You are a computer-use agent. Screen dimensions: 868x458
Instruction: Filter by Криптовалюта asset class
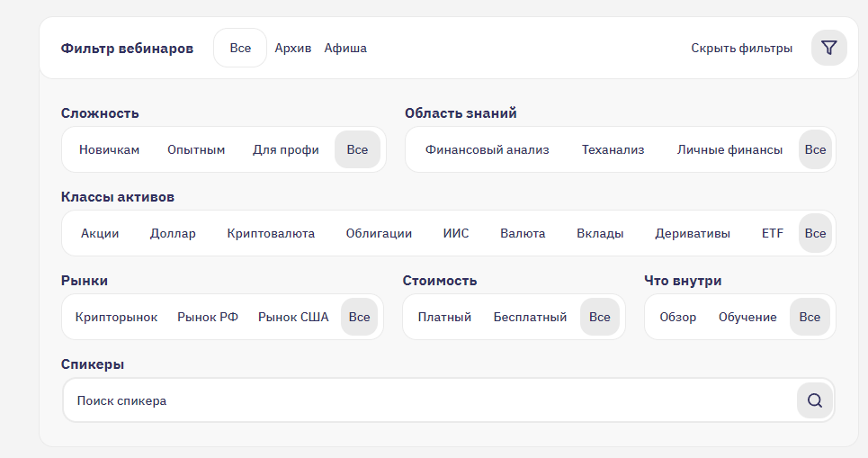271,233
